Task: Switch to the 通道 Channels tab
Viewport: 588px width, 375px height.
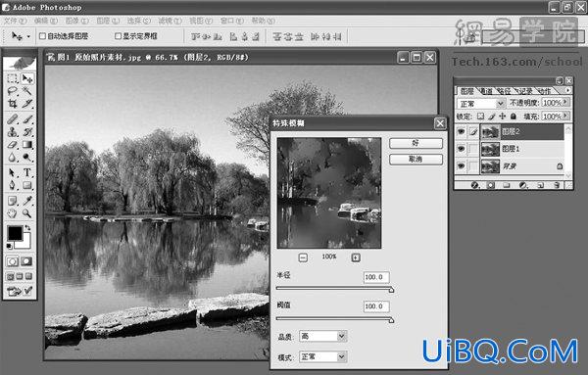Action: coord(486,91)
